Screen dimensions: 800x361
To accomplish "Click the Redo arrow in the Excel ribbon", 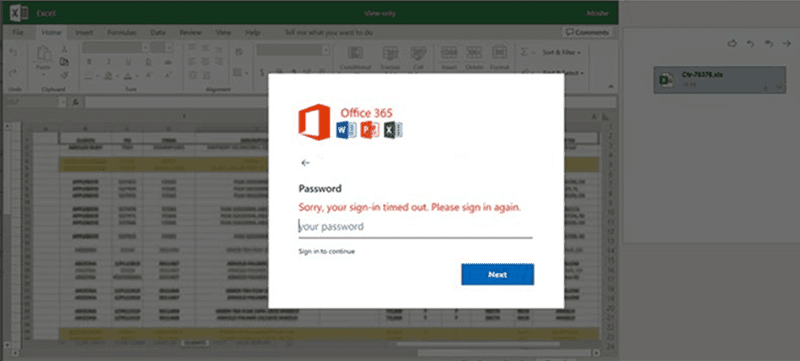I will pos(14,73).
